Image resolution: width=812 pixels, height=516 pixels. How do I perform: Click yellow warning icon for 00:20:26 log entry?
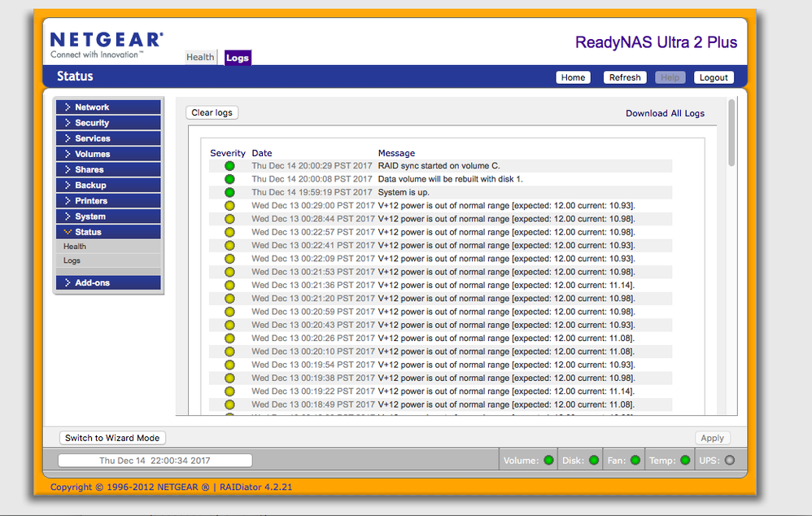pos(229,339)
